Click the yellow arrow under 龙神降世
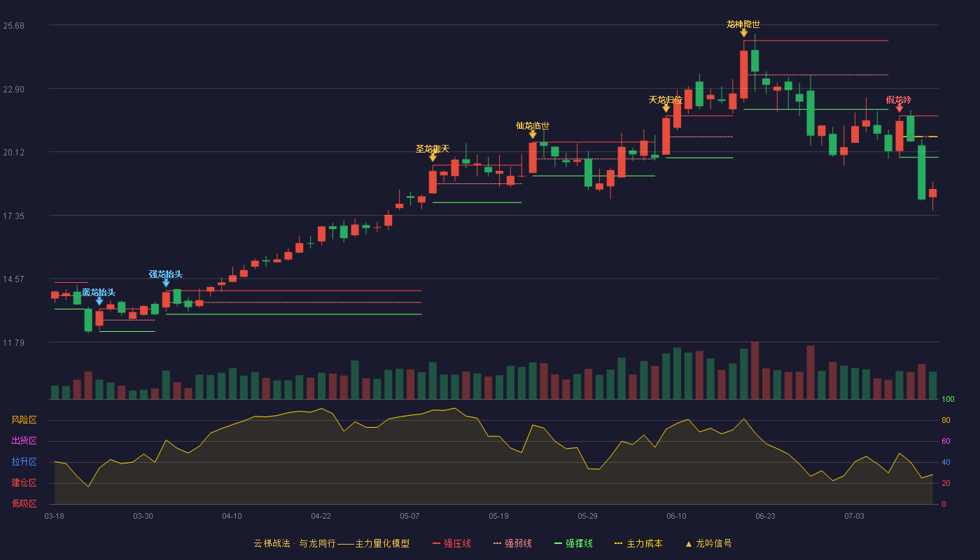Screen dimensions: 980x560 tap(743, 33)
